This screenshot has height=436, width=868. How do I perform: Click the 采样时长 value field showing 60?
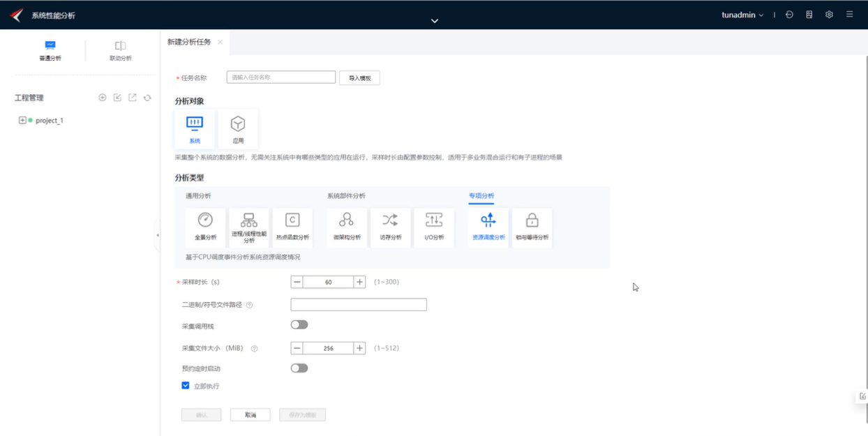(x=329, y=282)
